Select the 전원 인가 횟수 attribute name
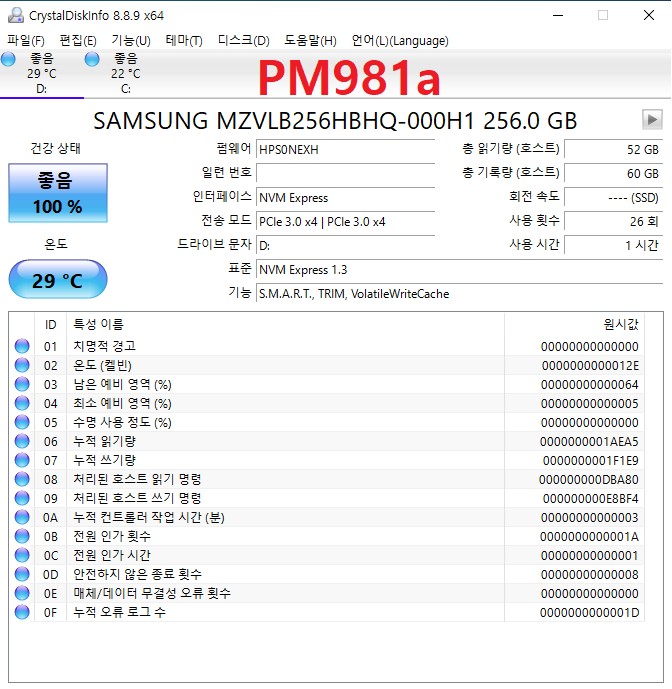Screen dimensions: 672x689 pos(112,536)
